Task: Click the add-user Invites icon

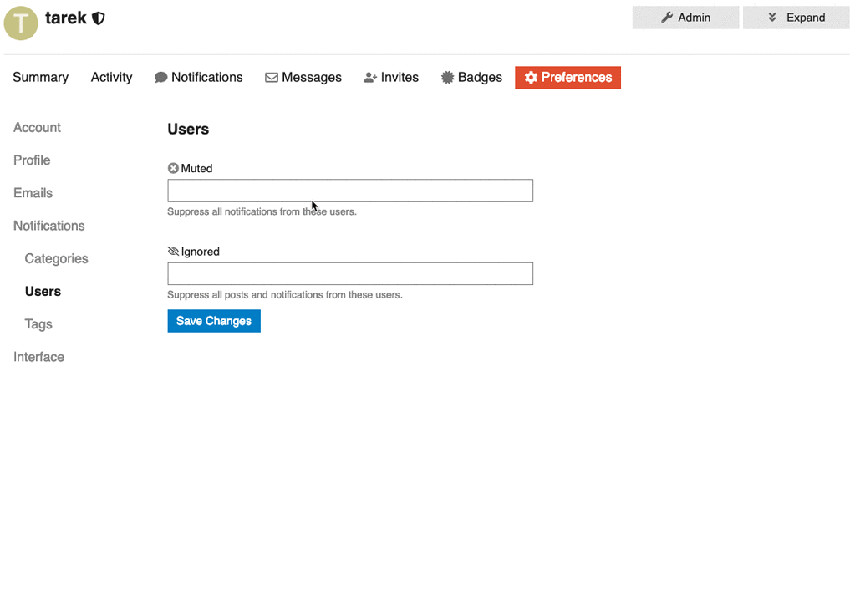Action: pyautogui.click(x=371, y=78)
